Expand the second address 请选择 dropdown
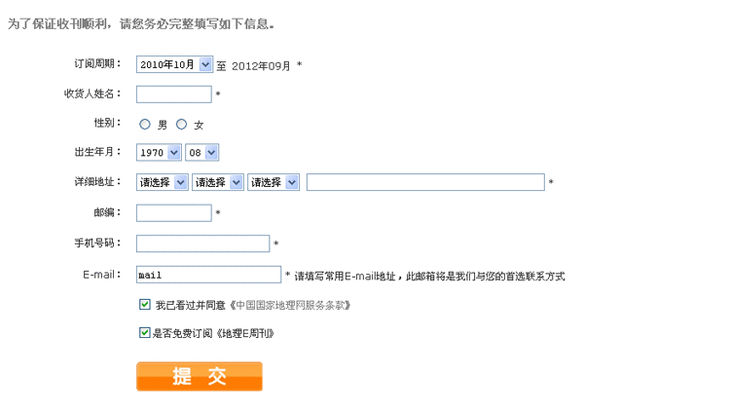The height and width of the screenshot is (411, 730). point(218,182)
